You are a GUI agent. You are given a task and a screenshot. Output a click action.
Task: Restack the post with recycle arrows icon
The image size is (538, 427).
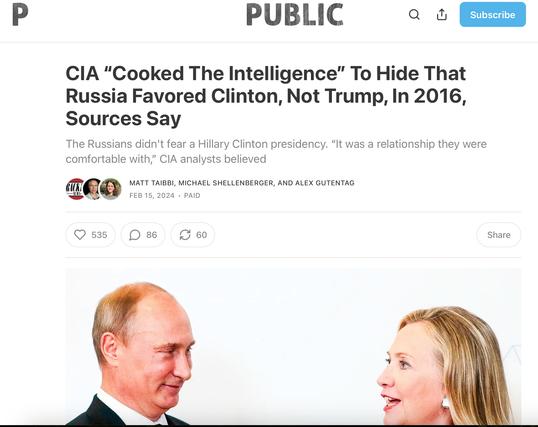point(185,235)
